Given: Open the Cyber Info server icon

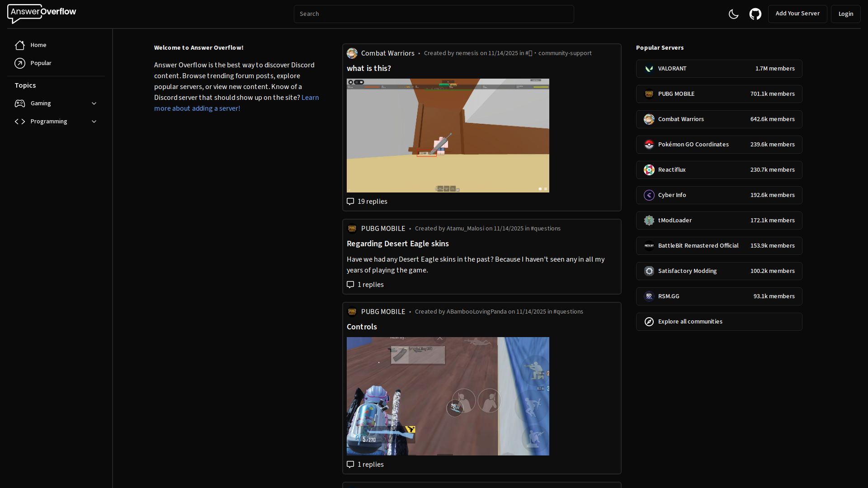Looking at the screenshot, I should 649,195.
